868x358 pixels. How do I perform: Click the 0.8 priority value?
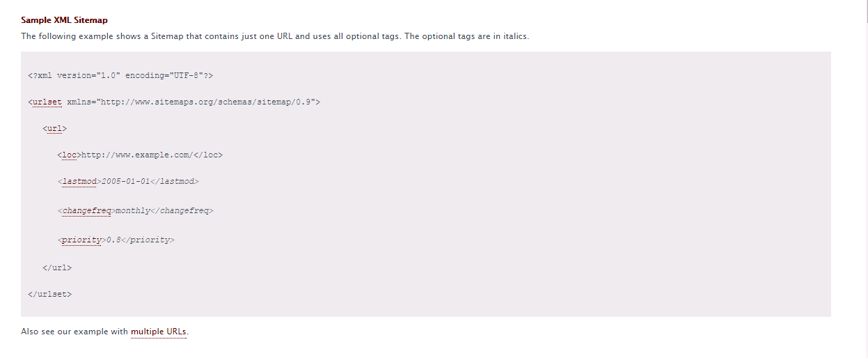click(x=113, y=240)
